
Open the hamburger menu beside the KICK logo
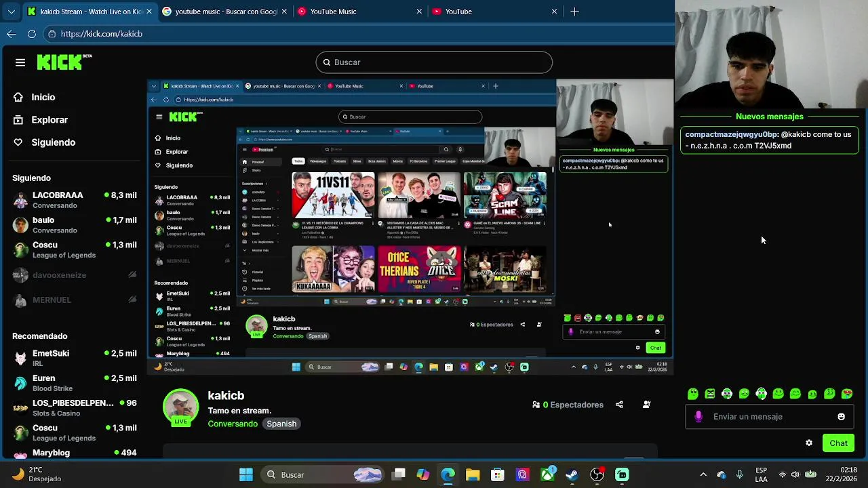coord(20,62)
